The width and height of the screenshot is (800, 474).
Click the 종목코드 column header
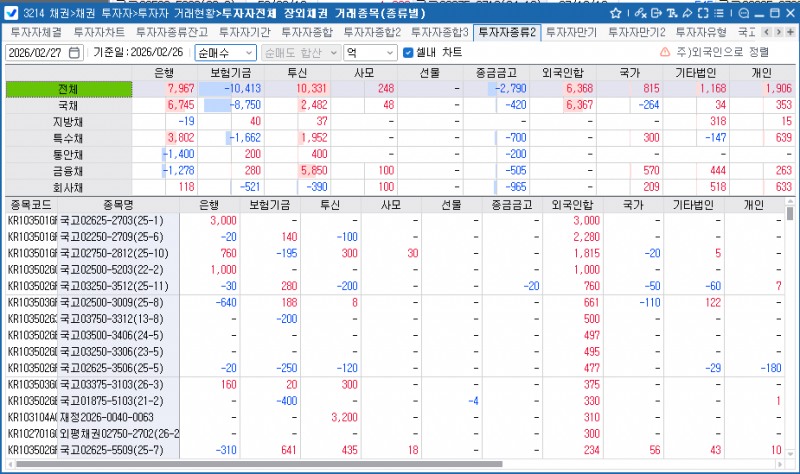31,205
